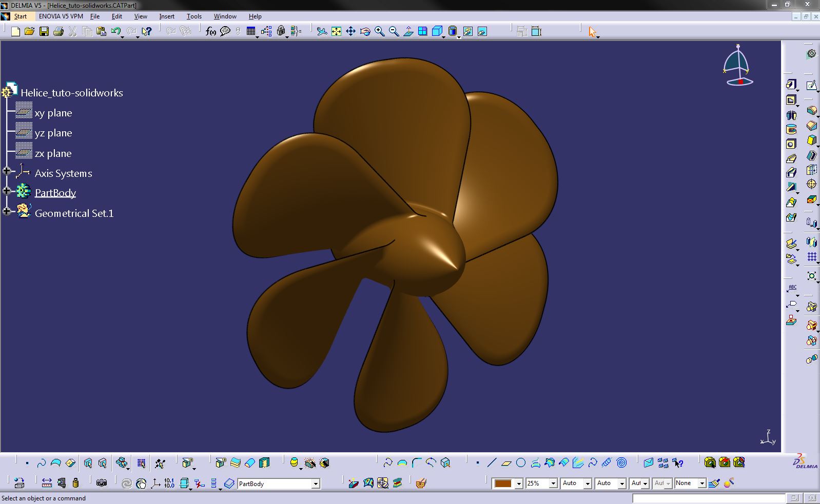
Task: Click the Measure Between ruler icon
Action: 47,483
